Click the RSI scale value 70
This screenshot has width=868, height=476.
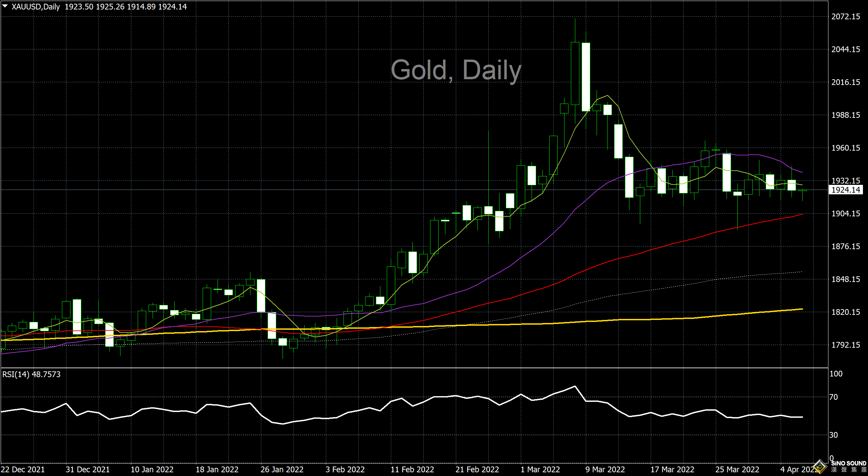coord(833,397)
